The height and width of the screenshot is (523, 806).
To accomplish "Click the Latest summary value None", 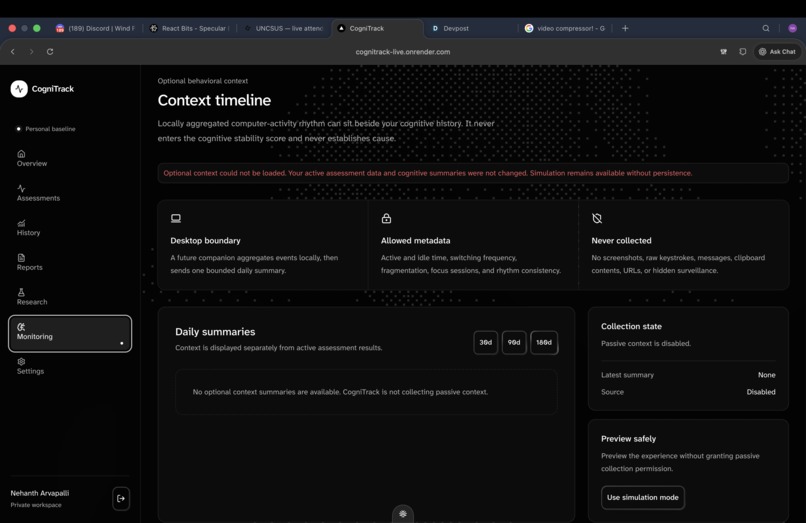I will 766,375.
